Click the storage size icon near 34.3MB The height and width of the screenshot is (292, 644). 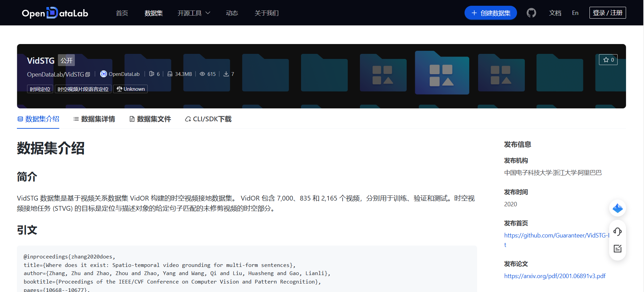point(170,74)
